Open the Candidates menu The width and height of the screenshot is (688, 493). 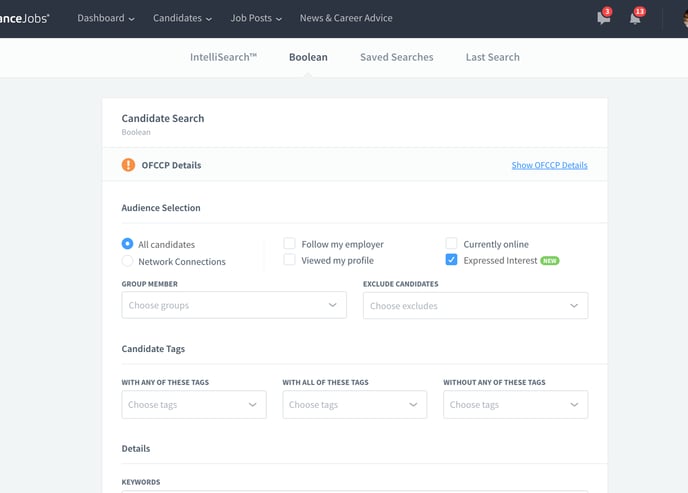coord(182,18)
